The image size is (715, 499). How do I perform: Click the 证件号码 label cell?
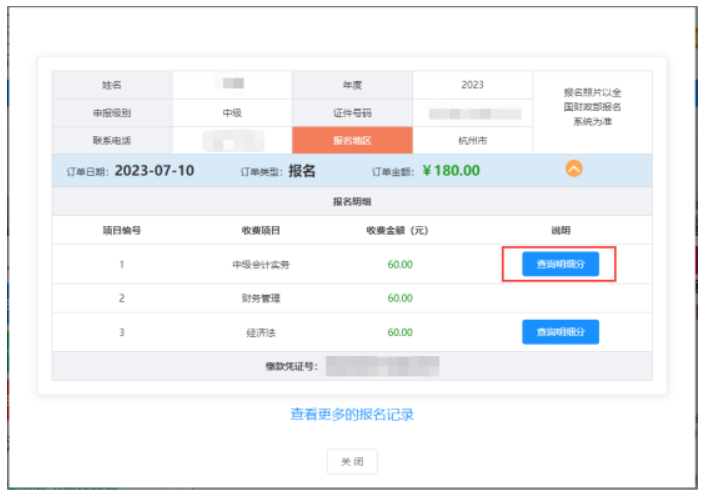tap(352, 113)
